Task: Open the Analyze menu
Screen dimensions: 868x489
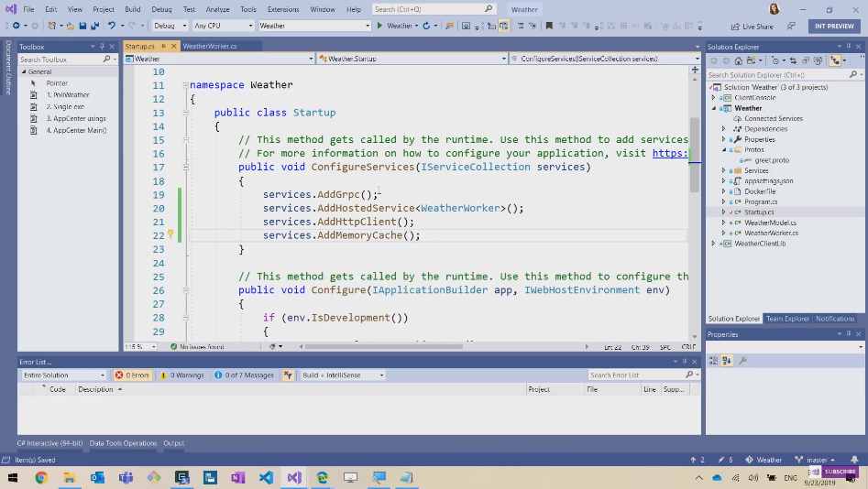Action: (217, 9)
